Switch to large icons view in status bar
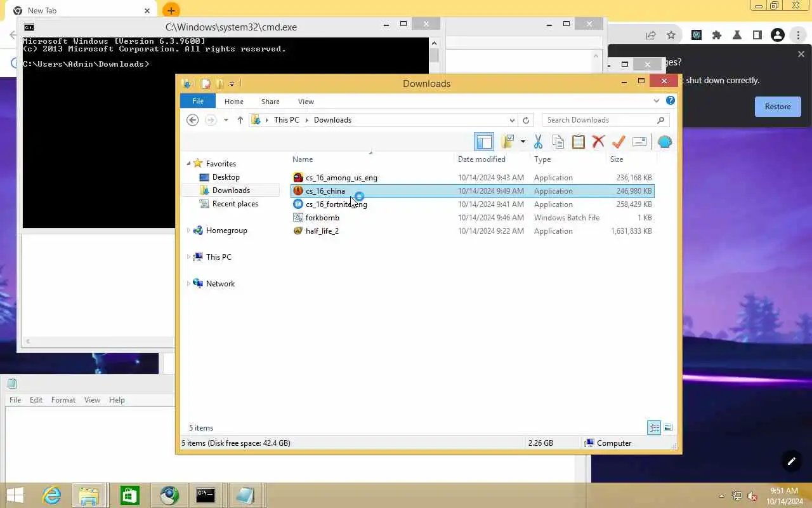This screenshot has height=508, width=812. 668,427
